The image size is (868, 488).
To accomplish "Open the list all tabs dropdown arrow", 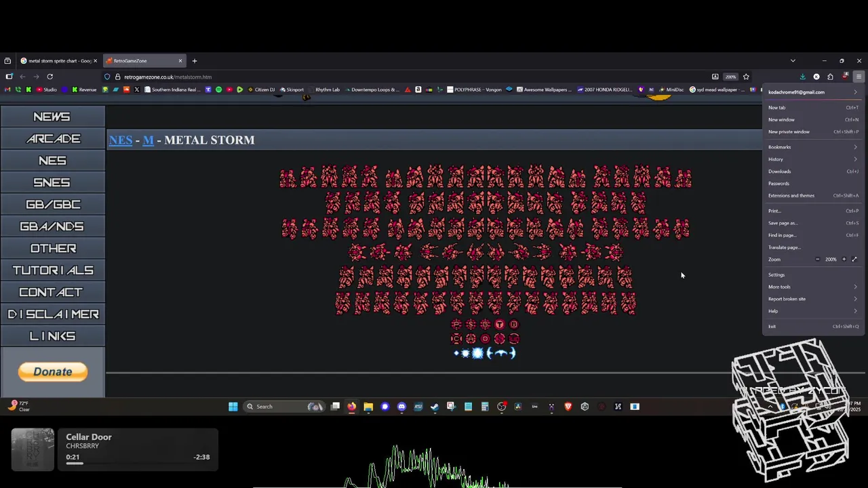I will point(793,61).
